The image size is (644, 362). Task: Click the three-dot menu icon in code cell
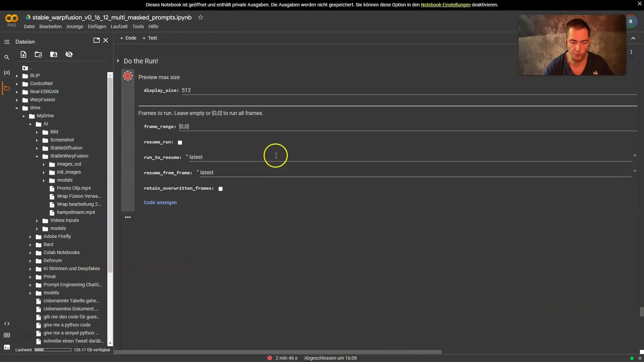tap(128, 217)
